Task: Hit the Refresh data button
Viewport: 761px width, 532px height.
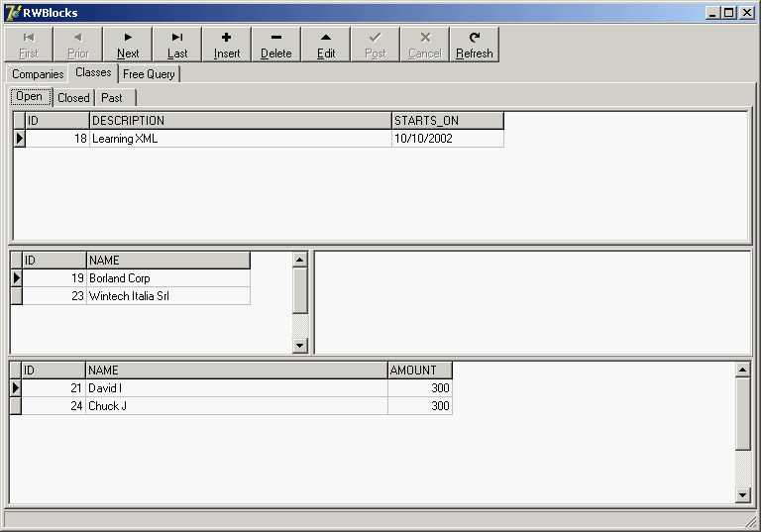Action: point(475,44)
